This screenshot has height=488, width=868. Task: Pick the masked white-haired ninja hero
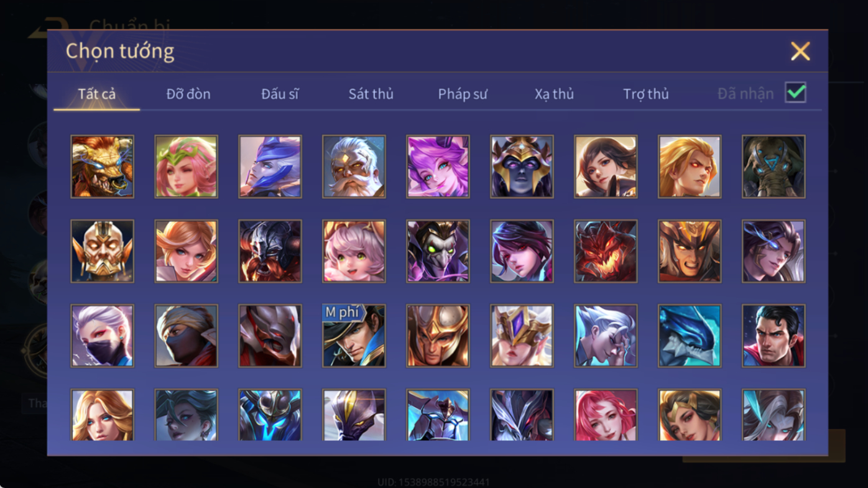point(102,336)
